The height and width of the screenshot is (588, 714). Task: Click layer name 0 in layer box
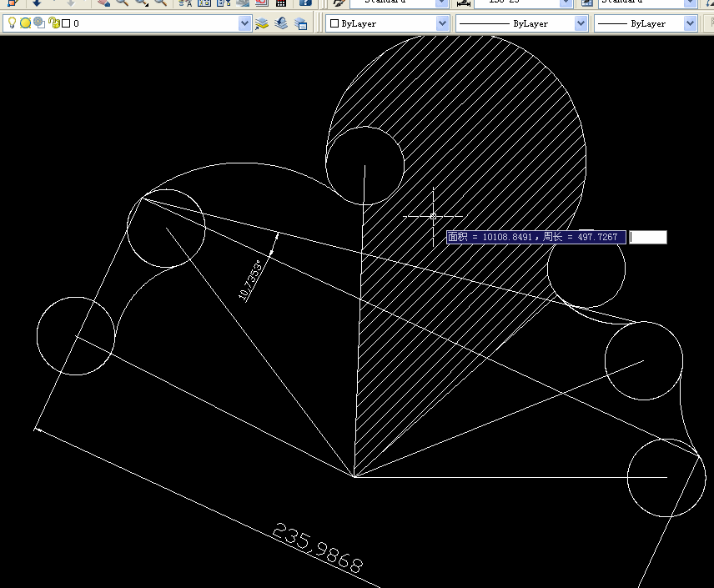(76, 23)
